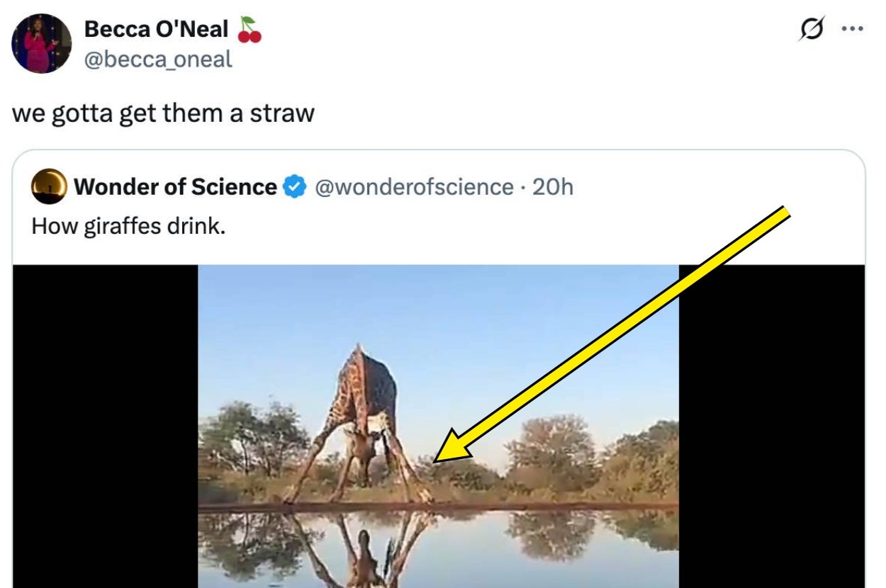The height and width of the screenshot is (588, 886).
Task: Click Becca O'Neal's display name
Action: click(155, 28)
